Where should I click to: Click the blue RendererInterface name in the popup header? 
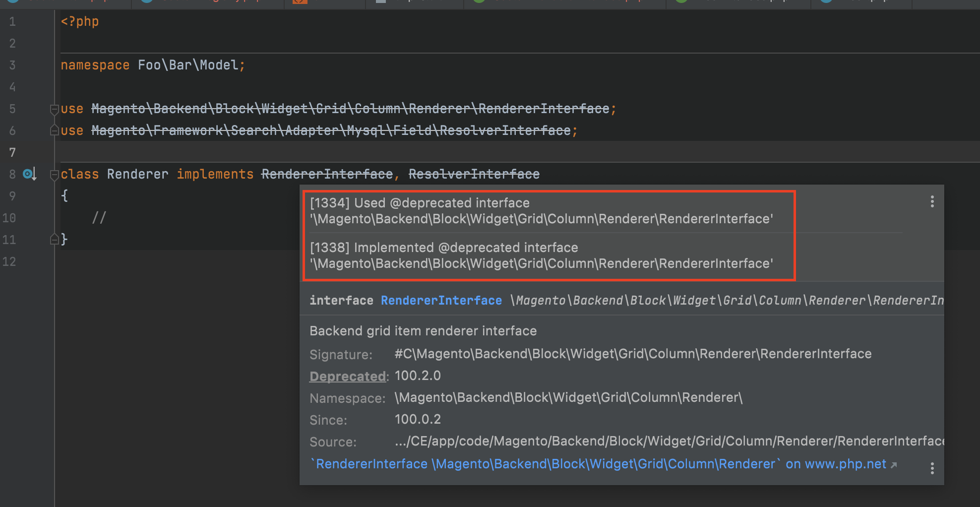pyautogui.click(x=441, y=300)
